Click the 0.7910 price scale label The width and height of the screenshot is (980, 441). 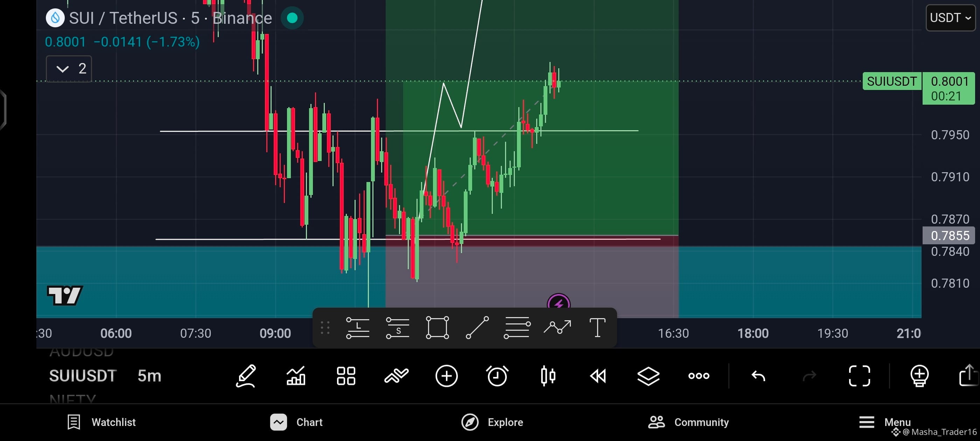[950, 177]
